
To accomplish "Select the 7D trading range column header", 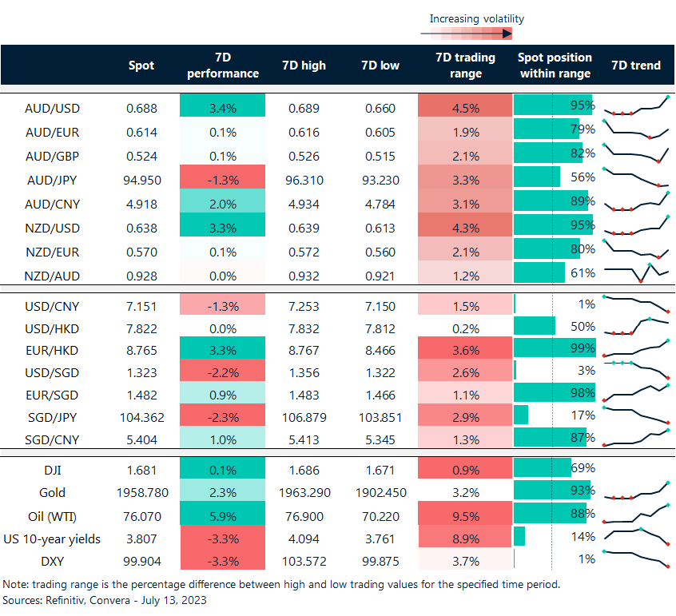I will point(465,66).
